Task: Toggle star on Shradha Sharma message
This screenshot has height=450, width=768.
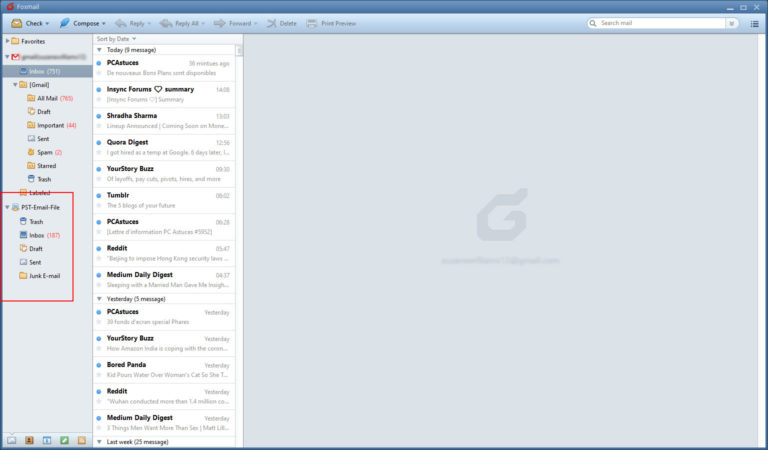Action: tap(99, 126)
